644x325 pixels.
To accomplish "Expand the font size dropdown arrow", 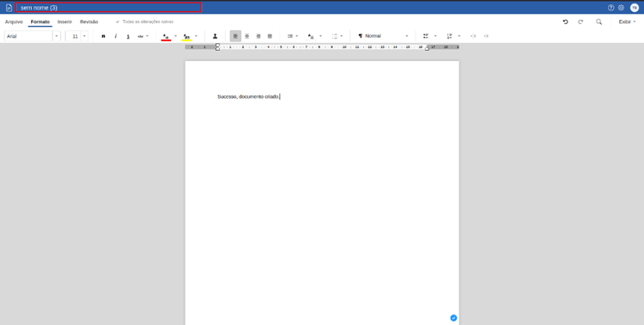I will coord(84,36).
